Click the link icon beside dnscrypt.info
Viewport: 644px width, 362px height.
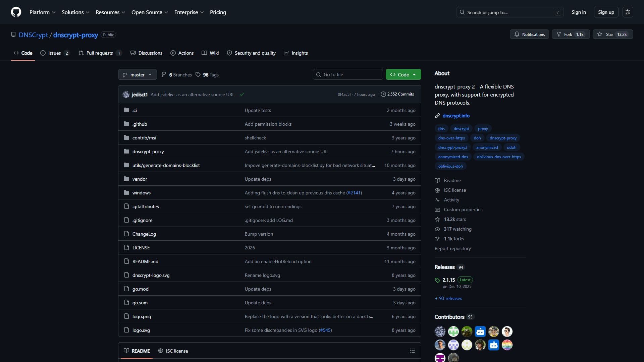point(437,116)
